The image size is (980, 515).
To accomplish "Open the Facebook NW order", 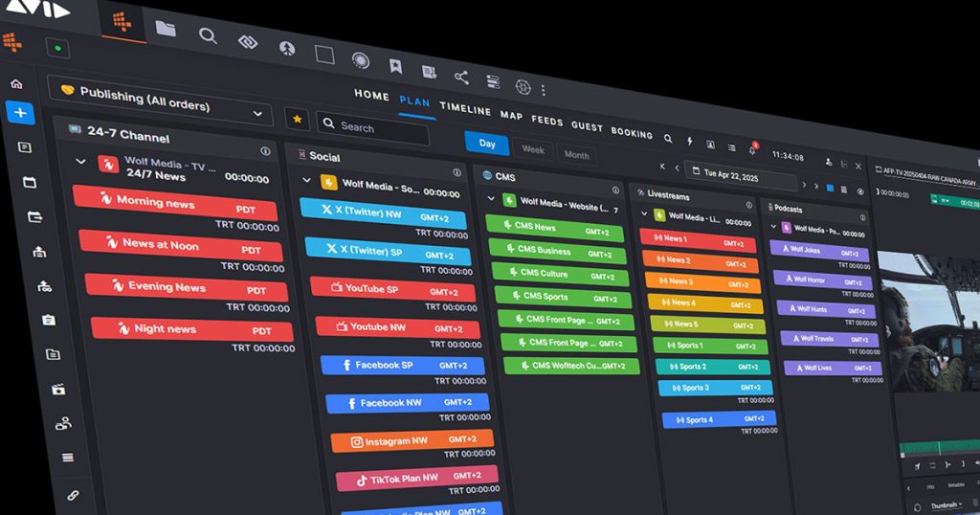I will 407,403.
